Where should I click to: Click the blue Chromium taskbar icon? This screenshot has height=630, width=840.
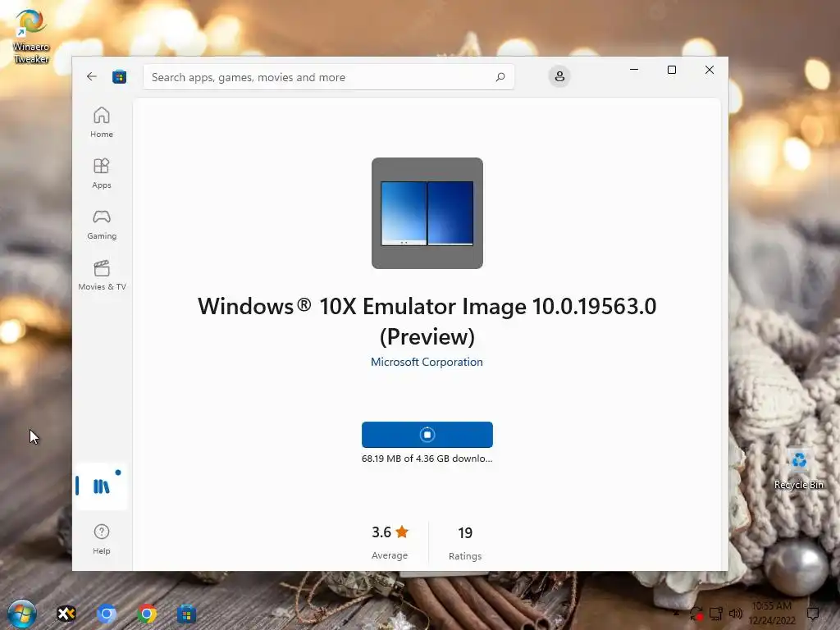point(106,614)
